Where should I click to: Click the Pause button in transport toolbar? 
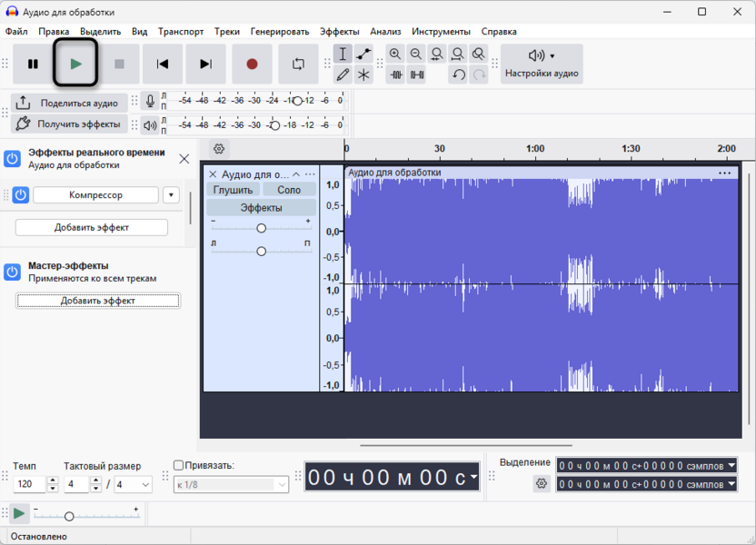click(33, 64)
